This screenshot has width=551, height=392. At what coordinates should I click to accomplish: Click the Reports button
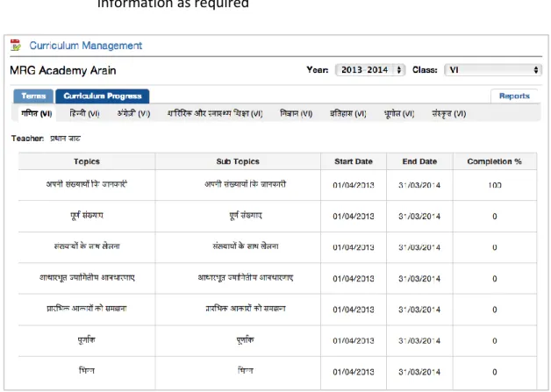click(x=514, y=96)
